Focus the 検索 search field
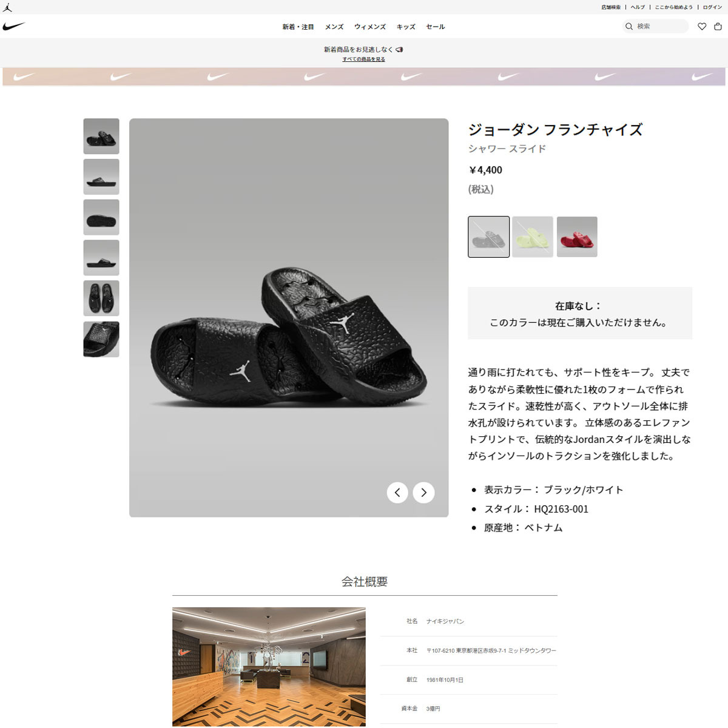The height and width of the screenshot is (728, 728). pos(655,26)
